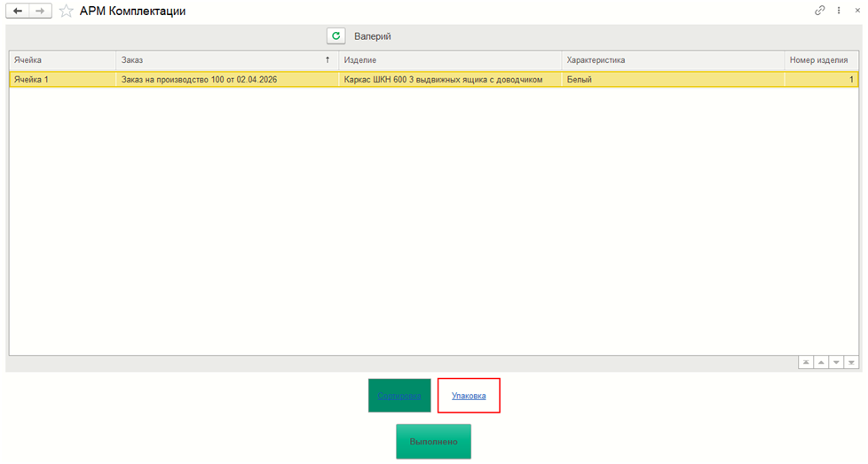This screenshot has width=868, height=464.
Task: Add page to favorites with star icon
Action: 66,11
